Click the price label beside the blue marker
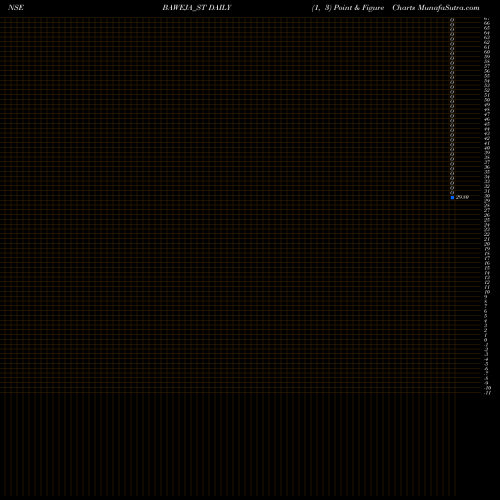Viewport: 500px width, 500px height. [462, 197]
